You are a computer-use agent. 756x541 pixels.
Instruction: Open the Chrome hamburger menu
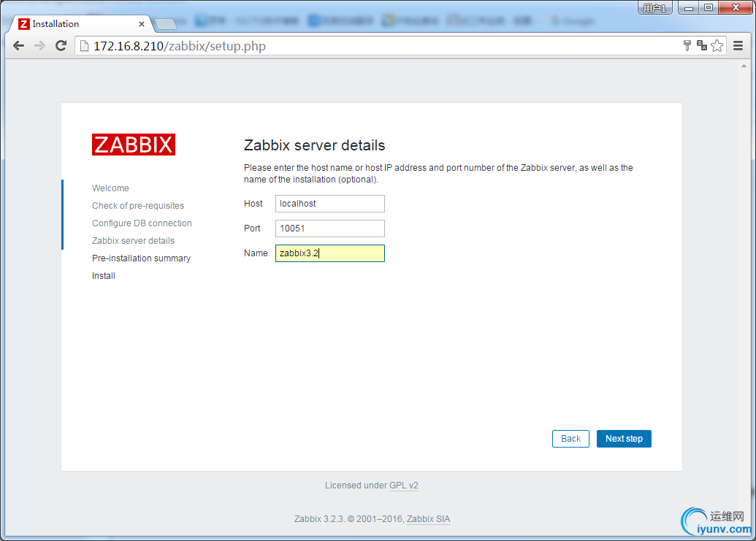[x=738, y=46]
